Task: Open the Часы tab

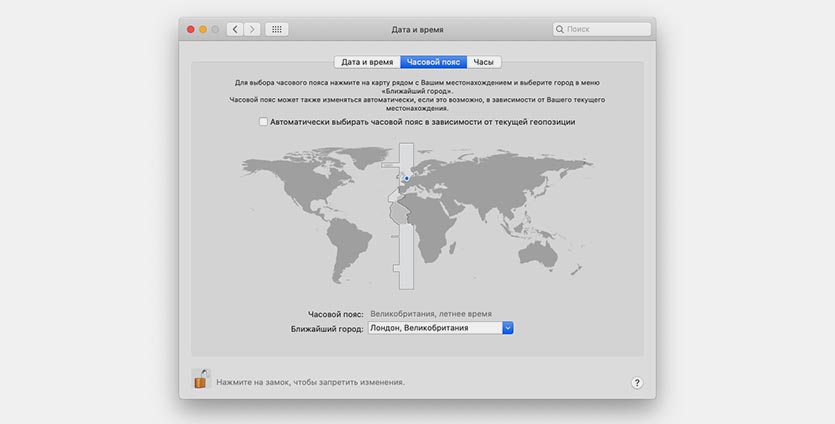Action: [x=484, y=62]
